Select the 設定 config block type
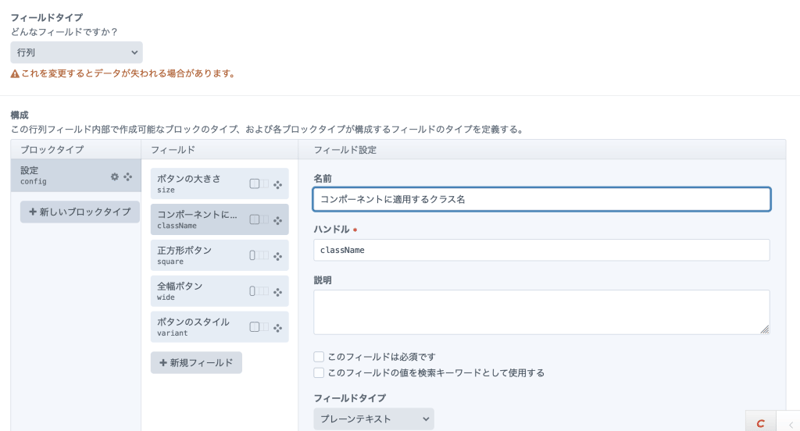 pyautogui.click(x=60, y=176)
